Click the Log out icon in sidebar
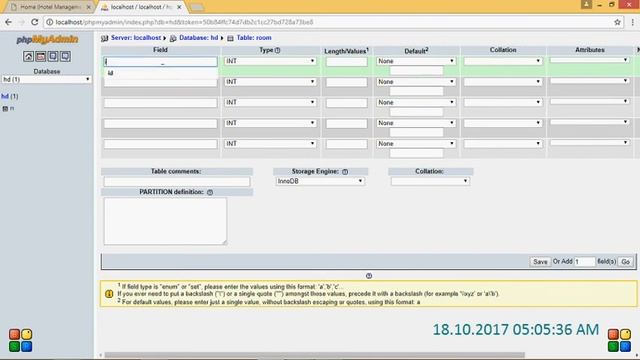 coord(40,56)
